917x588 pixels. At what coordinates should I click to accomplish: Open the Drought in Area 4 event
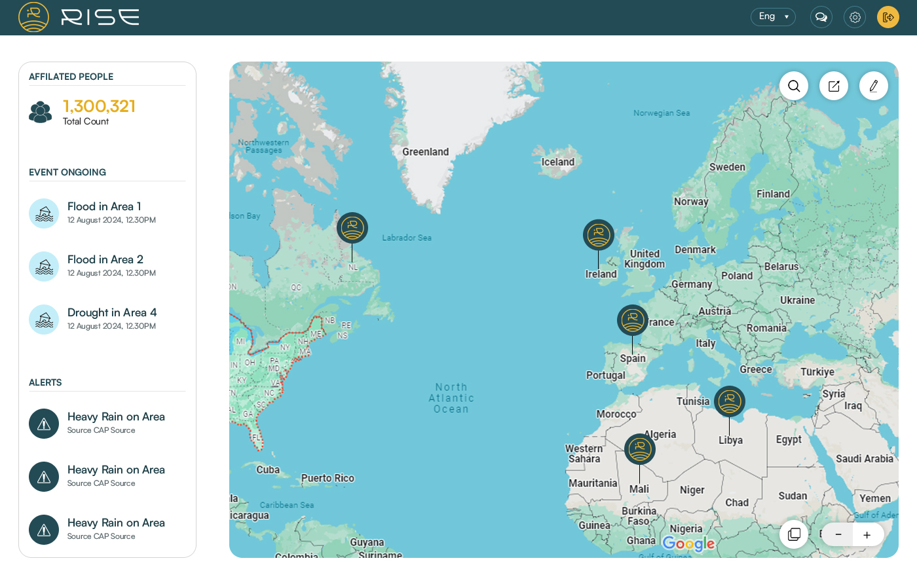pyautogui.click(x=111, y=313)
